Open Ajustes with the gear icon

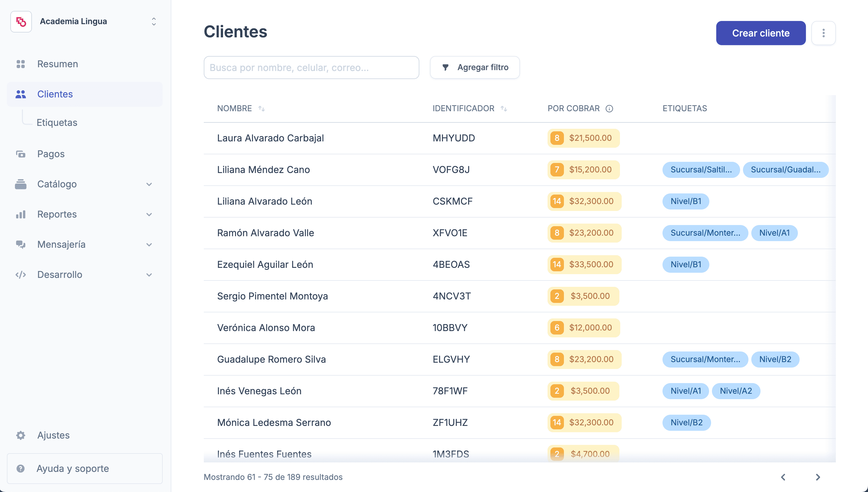(21, 435)
